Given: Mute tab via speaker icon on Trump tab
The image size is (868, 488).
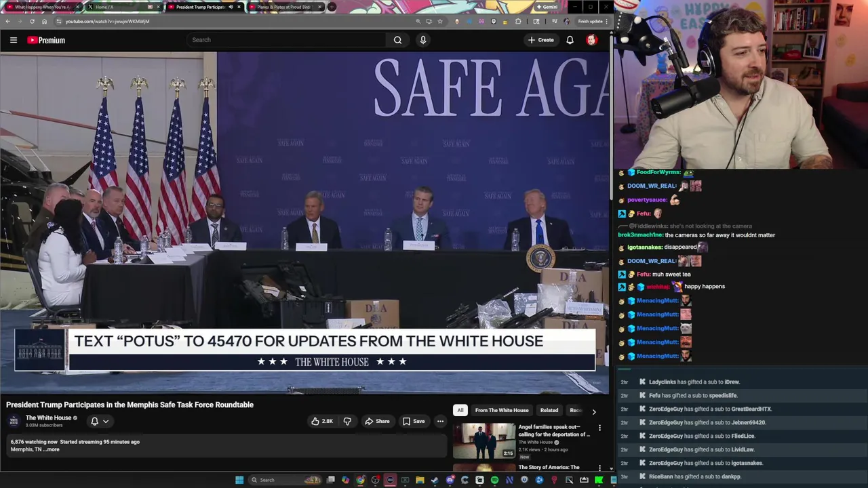Looking at the screenshot, I should click(231, 7).
